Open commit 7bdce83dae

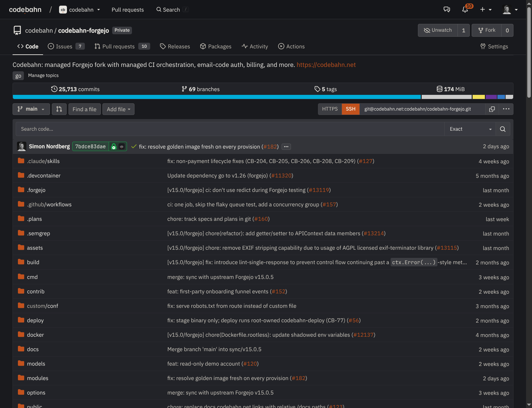[x=90, y=146]
